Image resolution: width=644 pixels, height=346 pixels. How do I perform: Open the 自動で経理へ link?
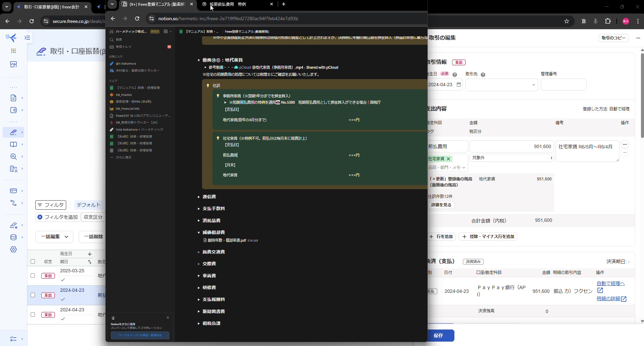click(610, 283)
